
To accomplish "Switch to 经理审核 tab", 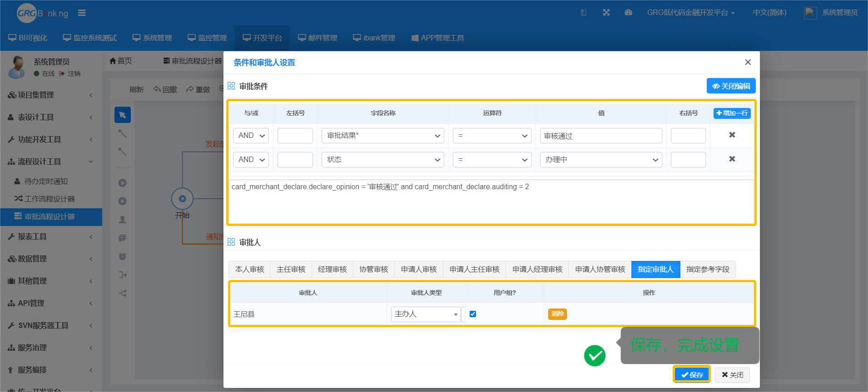I will (332, 269).
